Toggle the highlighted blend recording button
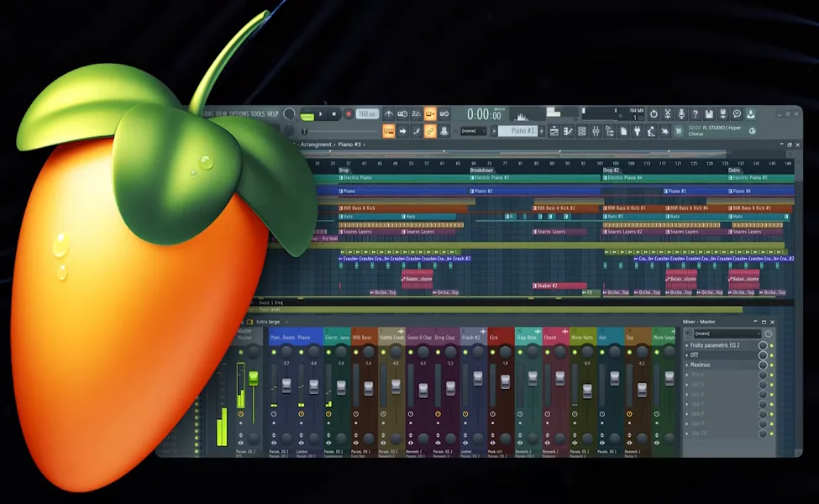The image size is (819, 504). 430,114
